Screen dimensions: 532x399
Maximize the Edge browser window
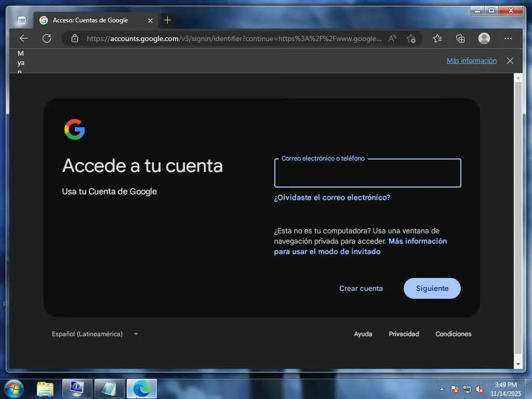pos(491,11)
